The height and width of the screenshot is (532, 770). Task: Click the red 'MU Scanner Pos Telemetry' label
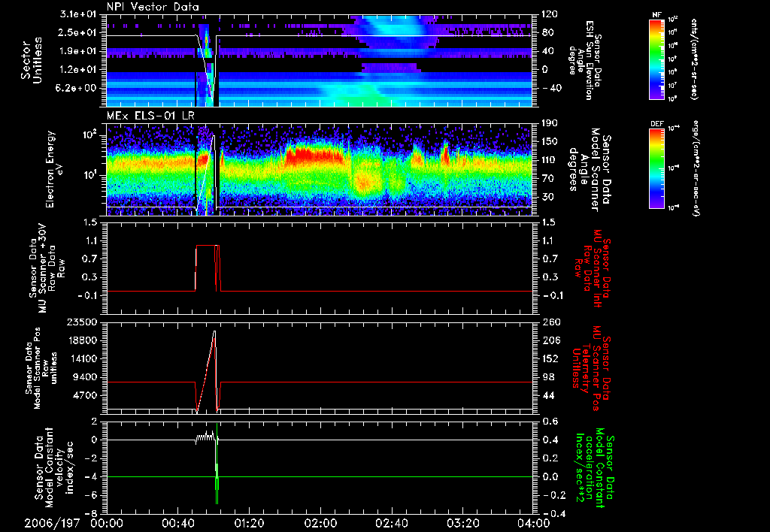point(591,369)
